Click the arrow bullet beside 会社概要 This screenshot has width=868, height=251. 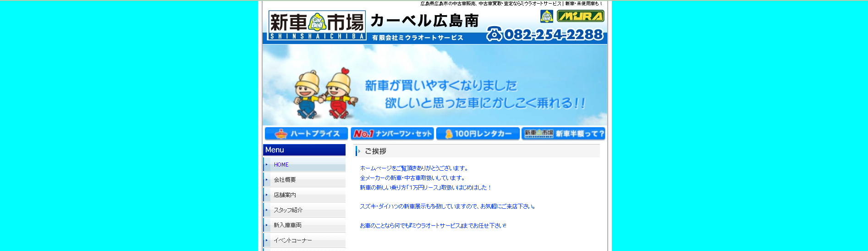pos(267,179)
